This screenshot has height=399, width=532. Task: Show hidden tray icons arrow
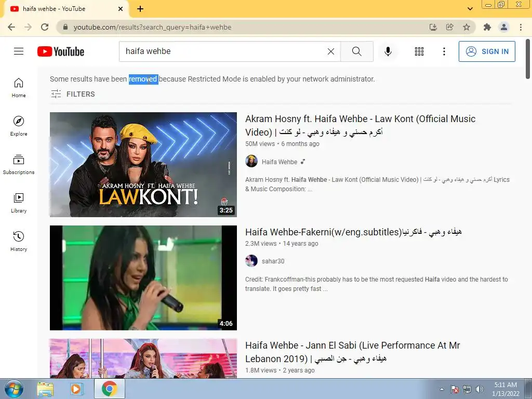tap(442, 389)
